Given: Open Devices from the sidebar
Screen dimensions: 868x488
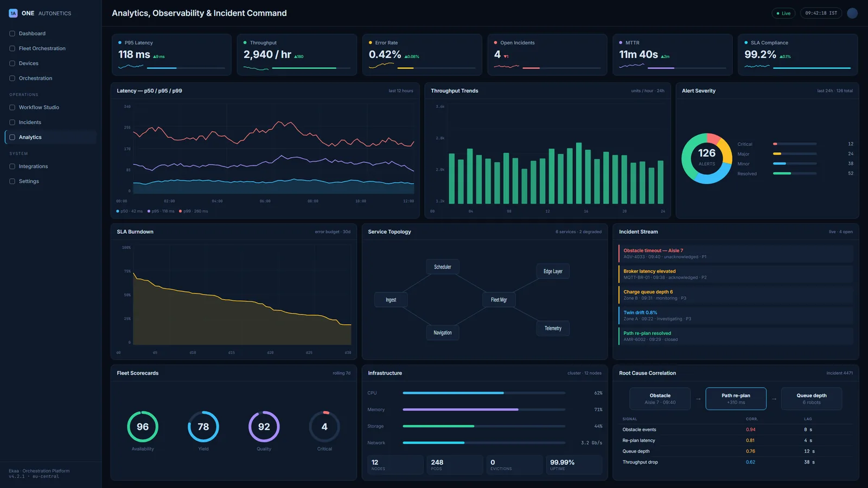Looking at the screenshot, I should tap(50, 63).
